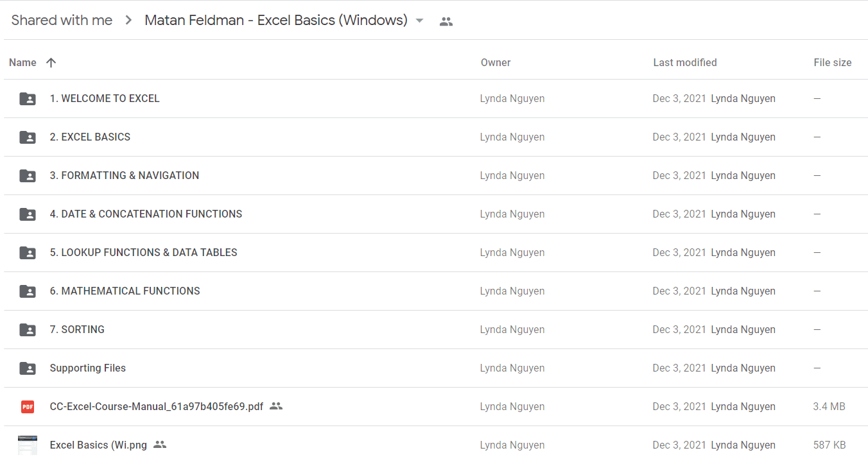Screen dimensions: 868x464
Task: Toggle the sort direction arrow beside Name
Action: [x=51, y=62]
